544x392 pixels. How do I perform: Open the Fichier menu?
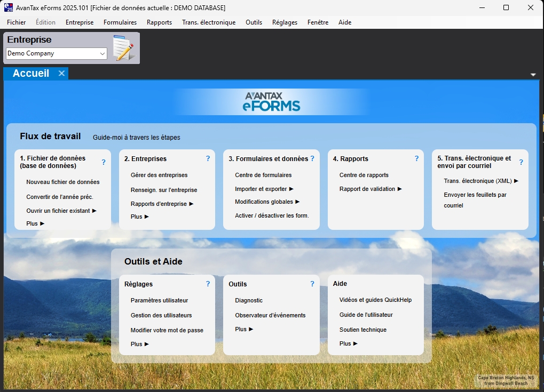(x=17, y=22)
